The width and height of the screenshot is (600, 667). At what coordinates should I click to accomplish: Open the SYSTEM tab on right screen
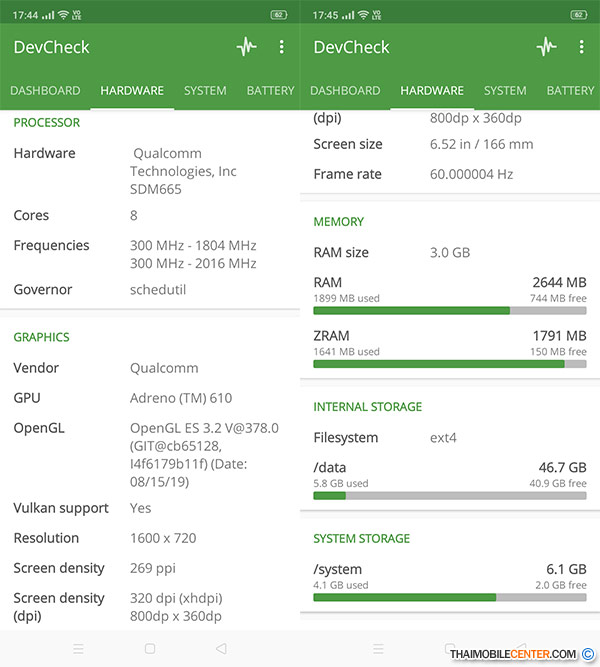tap(505, 91)
